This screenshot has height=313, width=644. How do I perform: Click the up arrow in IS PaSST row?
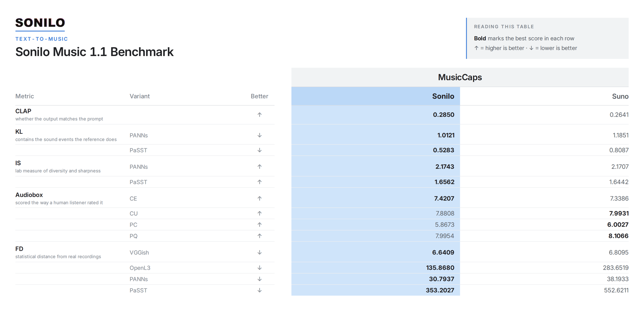(x=260, y=182)
